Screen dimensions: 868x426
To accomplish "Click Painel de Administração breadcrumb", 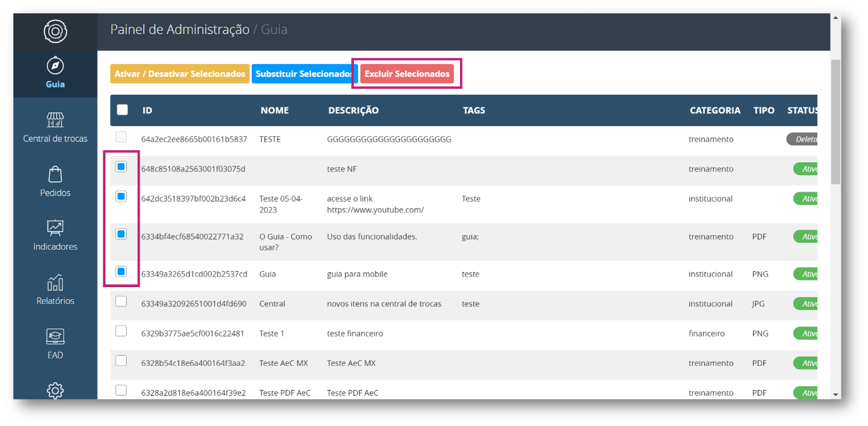I will (x=180, y=30).
